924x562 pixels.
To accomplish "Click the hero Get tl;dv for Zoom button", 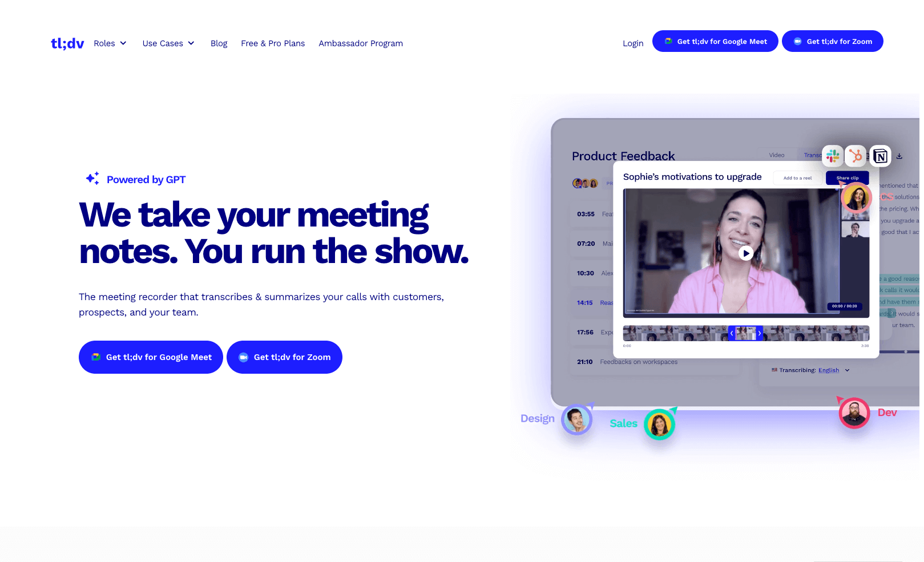I will [x=284, y=357].
